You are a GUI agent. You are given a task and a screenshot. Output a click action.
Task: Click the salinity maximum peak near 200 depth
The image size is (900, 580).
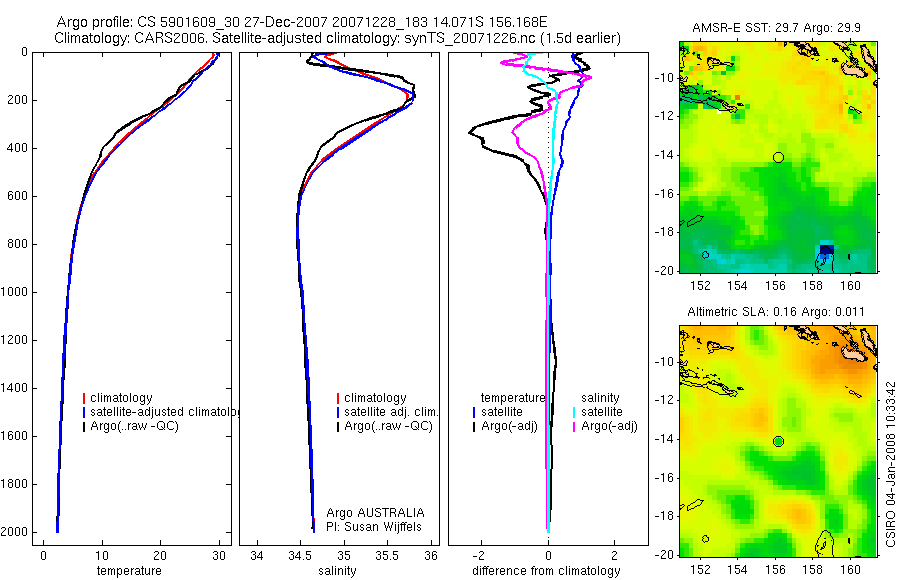point(413,96)
